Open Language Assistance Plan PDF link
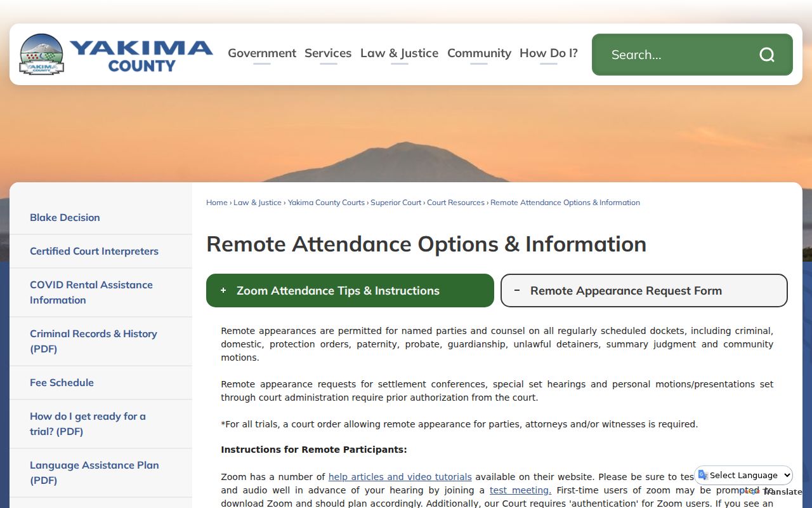The width and height of the screenshot is (812, 508). [95, 472]
